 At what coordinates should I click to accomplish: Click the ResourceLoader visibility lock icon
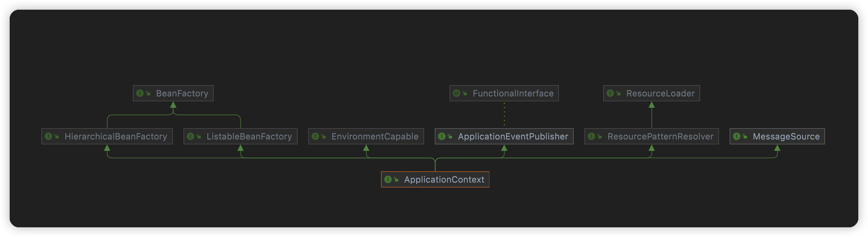click(618, 93)
